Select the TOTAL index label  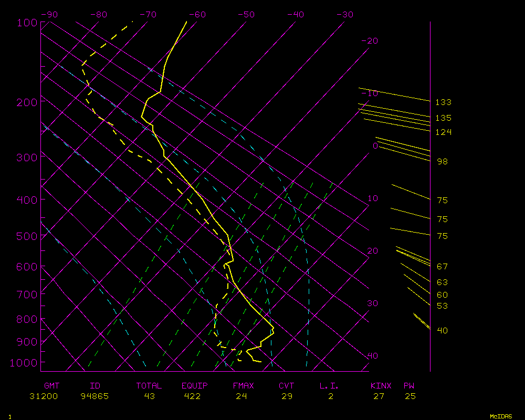pos(149,386)
